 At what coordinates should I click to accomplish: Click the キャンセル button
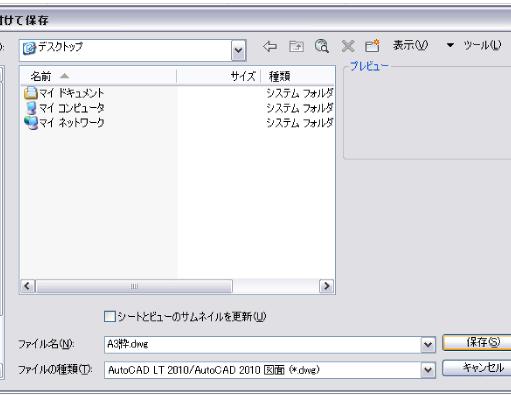click(x=478, y=368)
